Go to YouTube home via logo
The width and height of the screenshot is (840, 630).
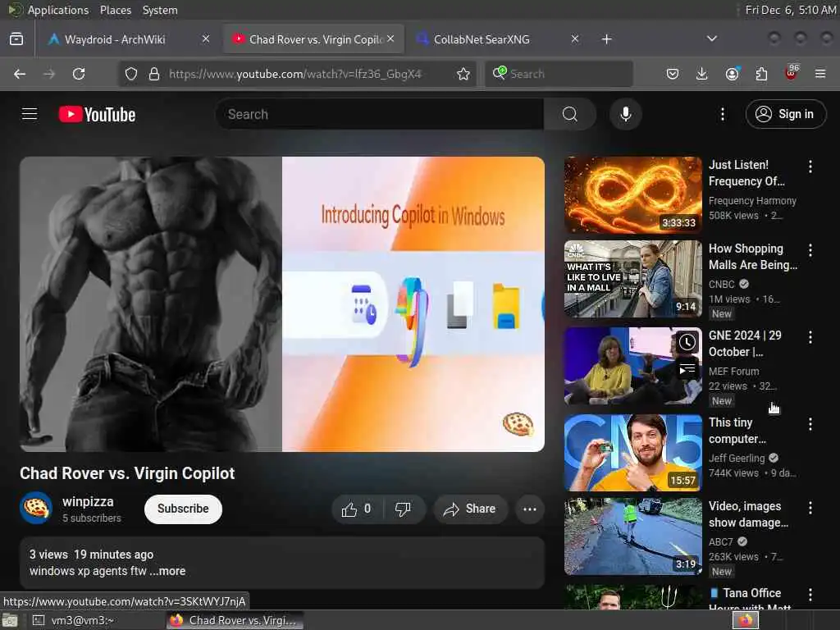point(97,114)
